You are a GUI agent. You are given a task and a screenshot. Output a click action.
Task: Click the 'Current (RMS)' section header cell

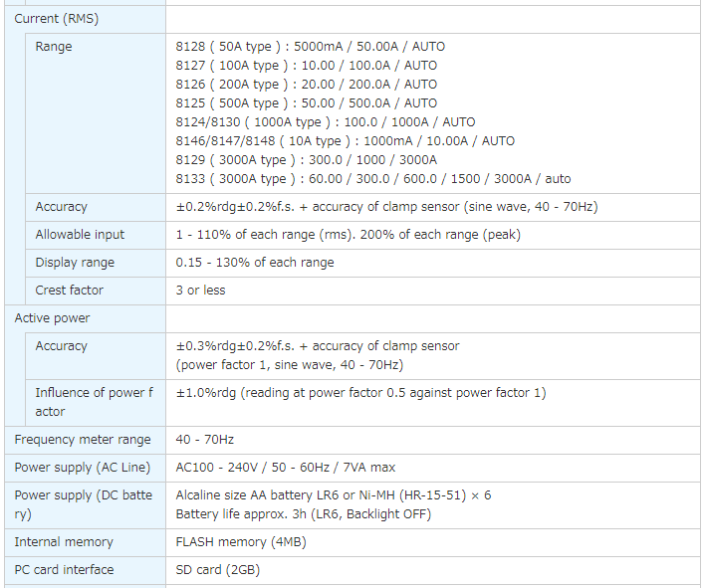[57, 19]
